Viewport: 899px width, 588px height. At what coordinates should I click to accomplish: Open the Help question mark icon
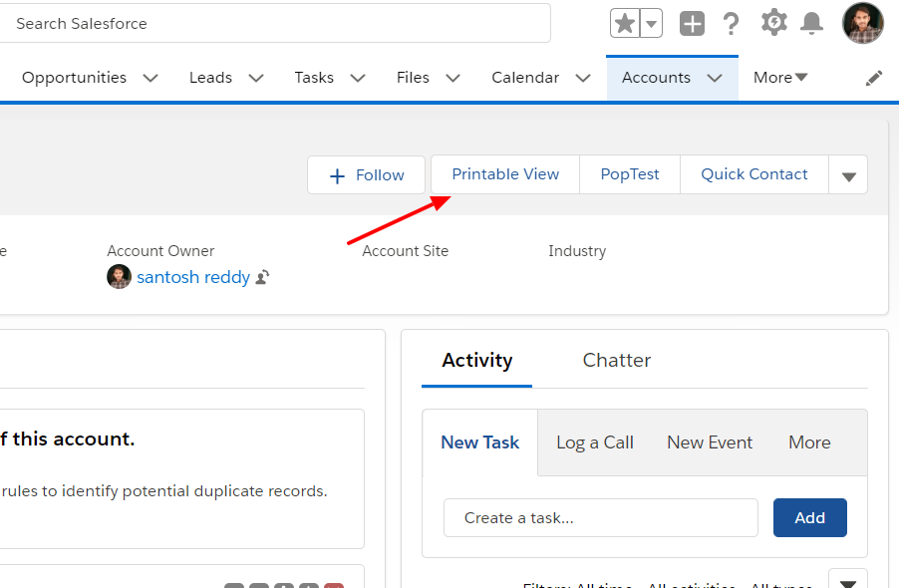coord(731,24)
